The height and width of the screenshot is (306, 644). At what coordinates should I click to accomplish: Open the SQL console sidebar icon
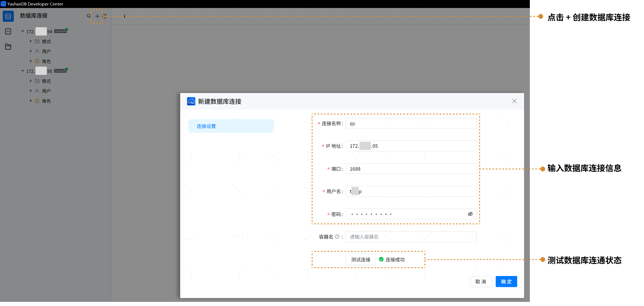click(8, 32)
